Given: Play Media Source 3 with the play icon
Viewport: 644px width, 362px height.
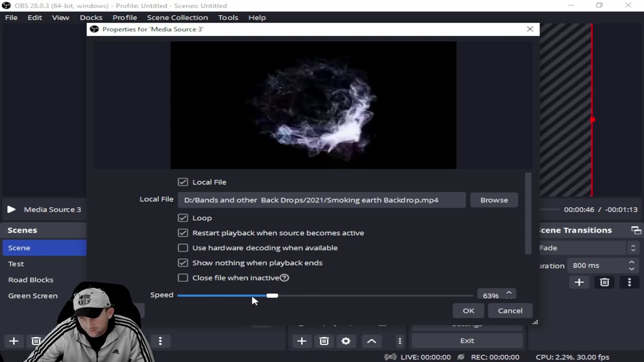Looking at the screenshot, I should [x=11, y=209].
